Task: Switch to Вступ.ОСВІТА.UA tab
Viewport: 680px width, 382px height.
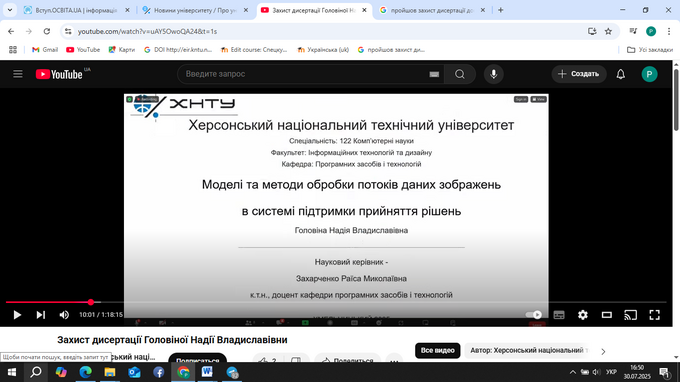Action: pyautogui.click(x=77, y=10)
